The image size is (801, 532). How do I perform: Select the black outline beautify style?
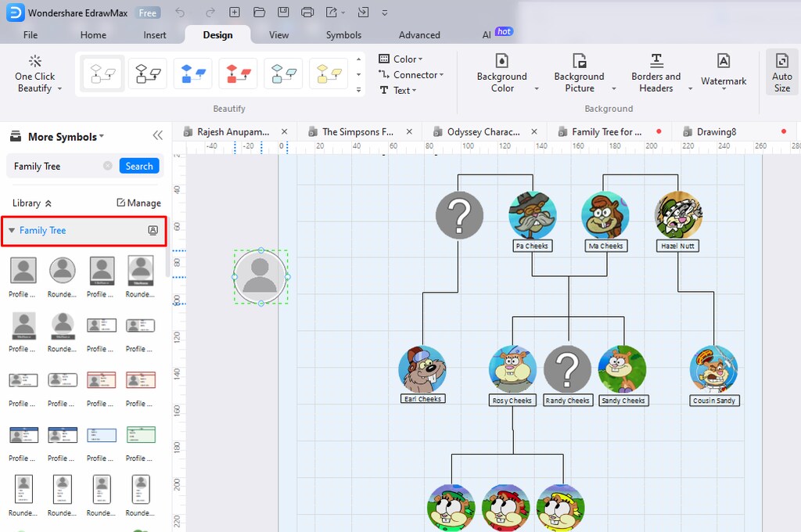(148, 74)
